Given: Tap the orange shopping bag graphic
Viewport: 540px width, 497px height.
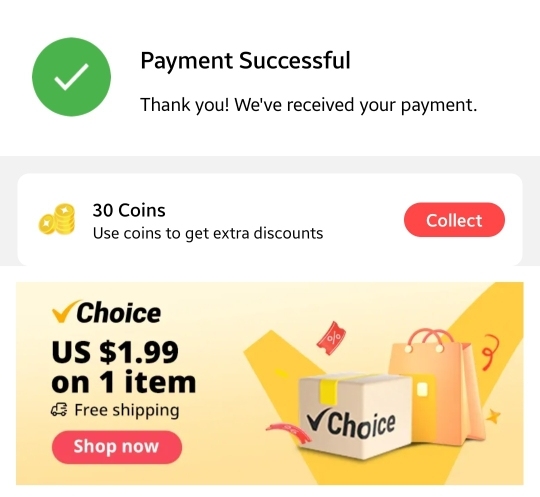Looking at the screenshot, I should 437,384.
